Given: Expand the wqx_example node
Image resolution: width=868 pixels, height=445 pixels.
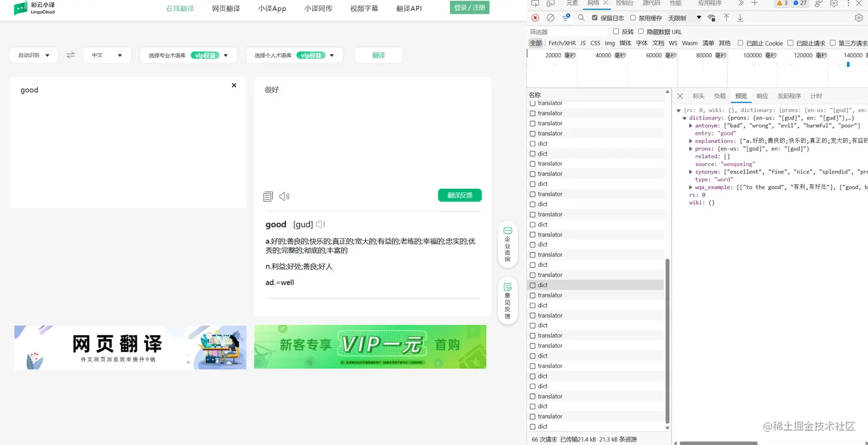Looking at the screenshot, I should click(x=691, y=187).
